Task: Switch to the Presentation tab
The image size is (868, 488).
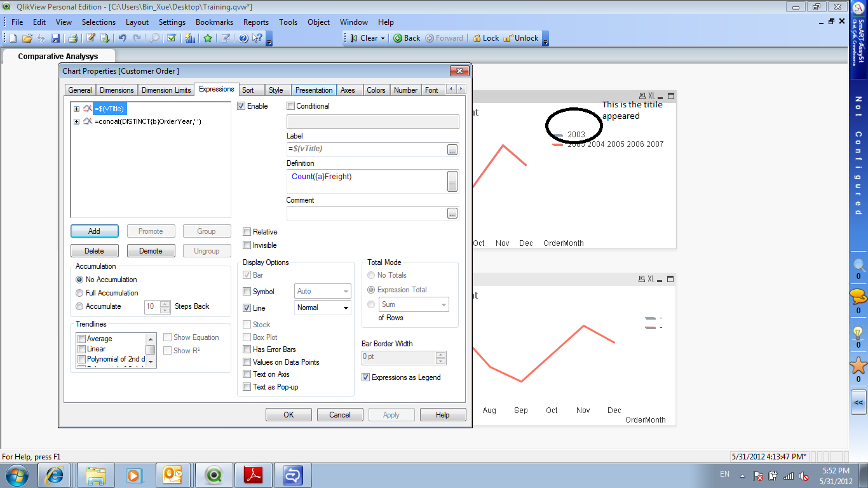Action: 314,90
